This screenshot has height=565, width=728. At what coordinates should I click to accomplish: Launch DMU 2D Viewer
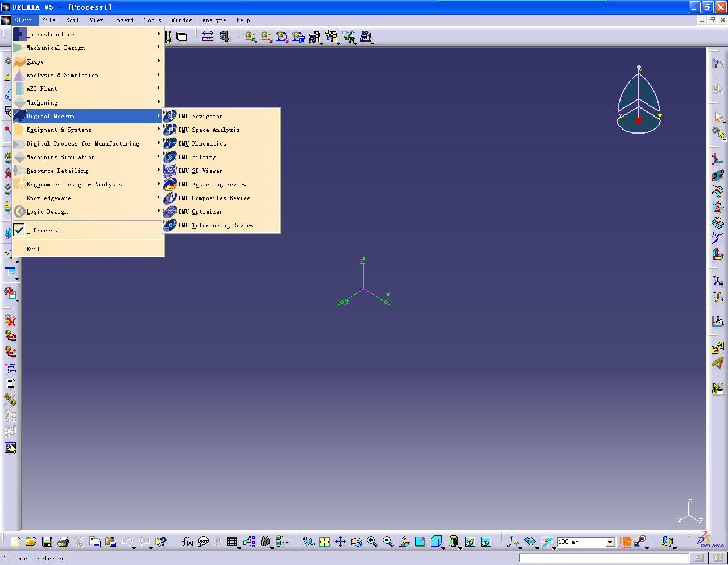tap(221, 171)
